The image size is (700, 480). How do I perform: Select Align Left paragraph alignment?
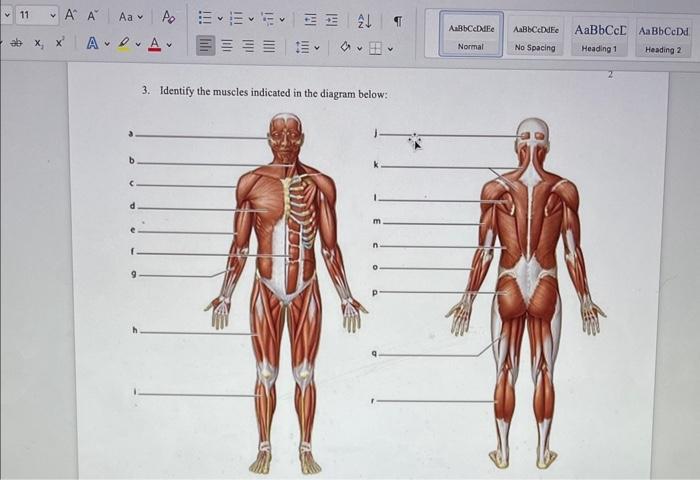coord(205,46)
